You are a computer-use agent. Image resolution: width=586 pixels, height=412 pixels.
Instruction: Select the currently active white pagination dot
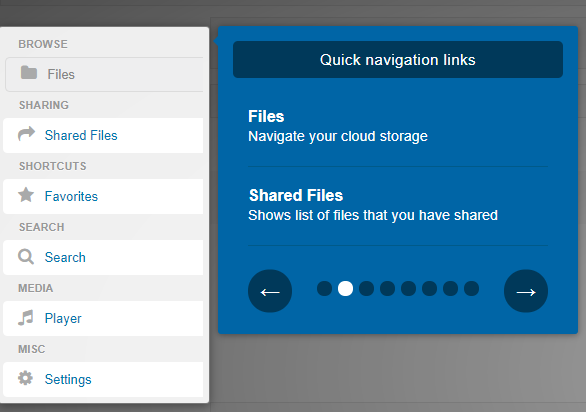click(x=345, y=289)
